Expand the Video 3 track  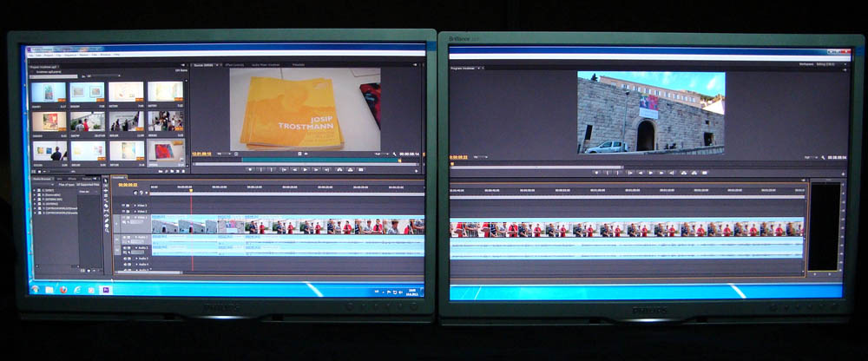coord(135,206)
